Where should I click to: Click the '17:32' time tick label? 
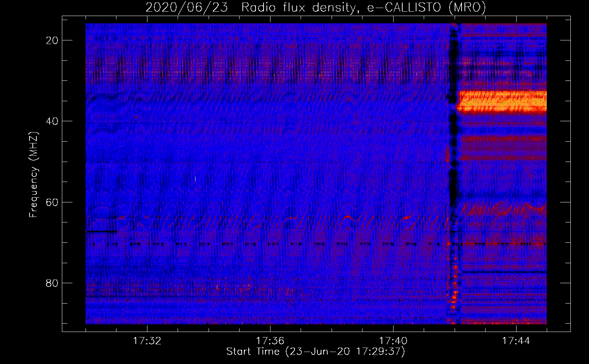(x=147, y=341)
